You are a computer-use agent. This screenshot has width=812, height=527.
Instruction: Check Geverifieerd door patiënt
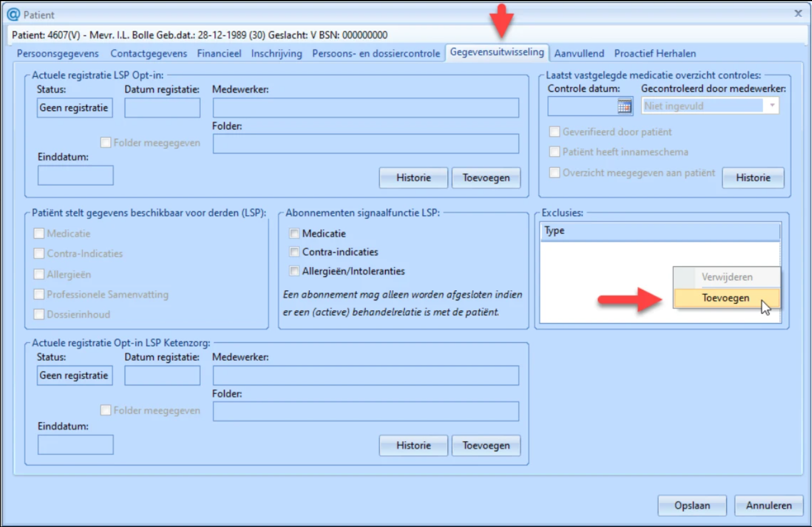pyautogui.click(x=554, y=131)
